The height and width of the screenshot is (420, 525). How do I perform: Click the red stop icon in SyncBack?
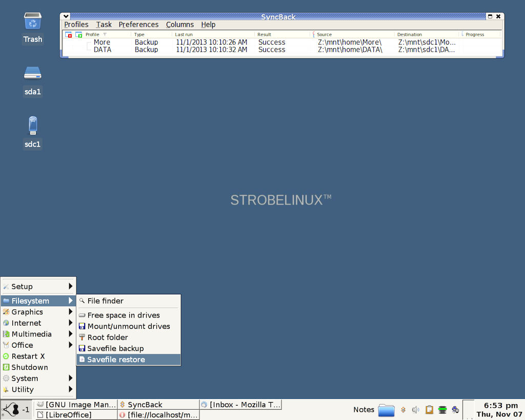pyautogui.click(x=69, y=35)
